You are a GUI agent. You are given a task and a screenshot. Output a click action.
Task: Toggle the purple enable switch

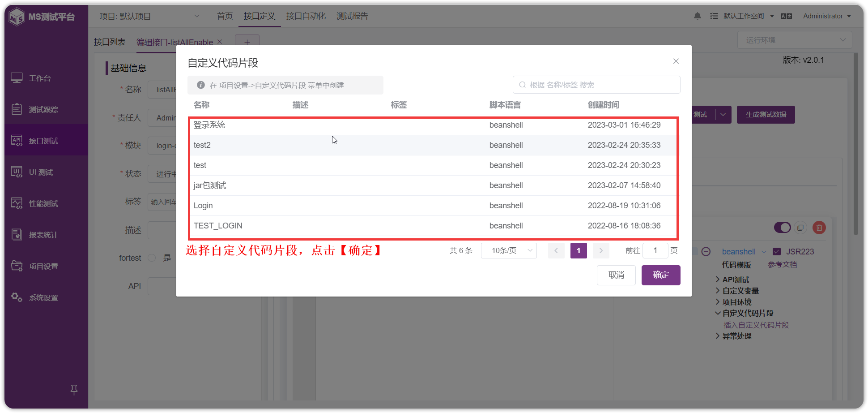click(x=783, y=228)
